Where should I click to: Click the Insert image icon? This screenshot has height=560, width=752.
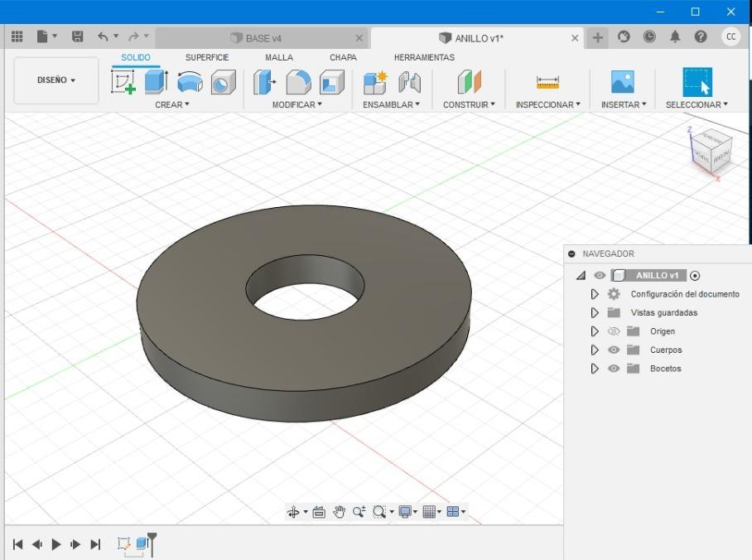click(623, 81)
